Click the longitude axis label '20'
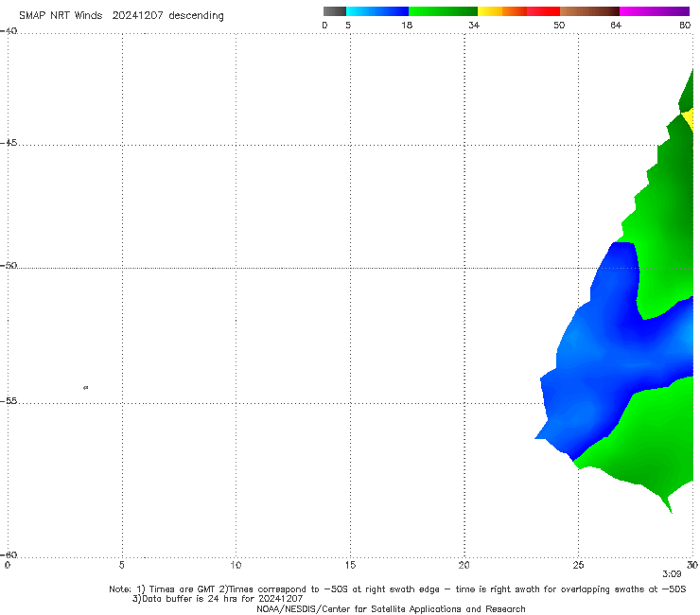The width and height of the screenshot is (700, 615). (464, 566)
